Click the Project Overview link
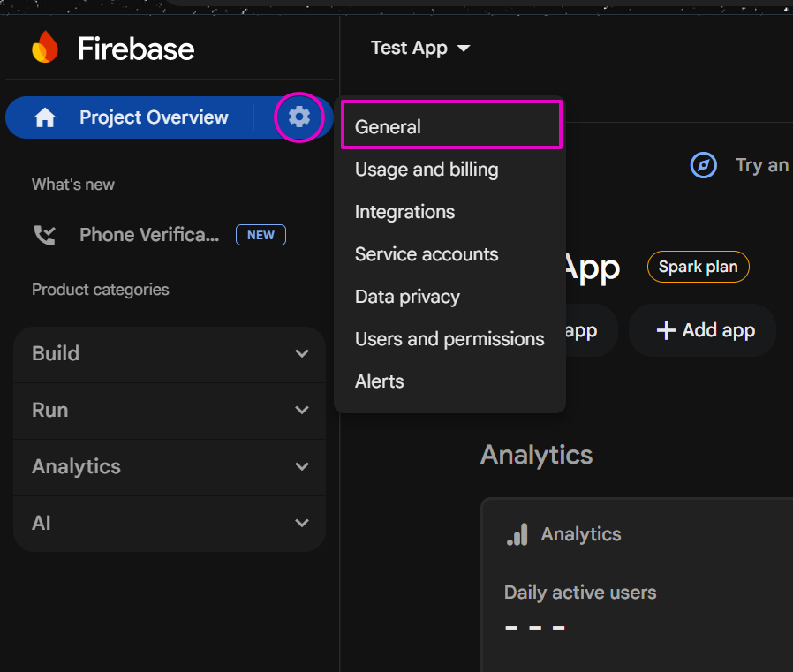This screenshot has height=672, width=793. click(x=154, y=117)
